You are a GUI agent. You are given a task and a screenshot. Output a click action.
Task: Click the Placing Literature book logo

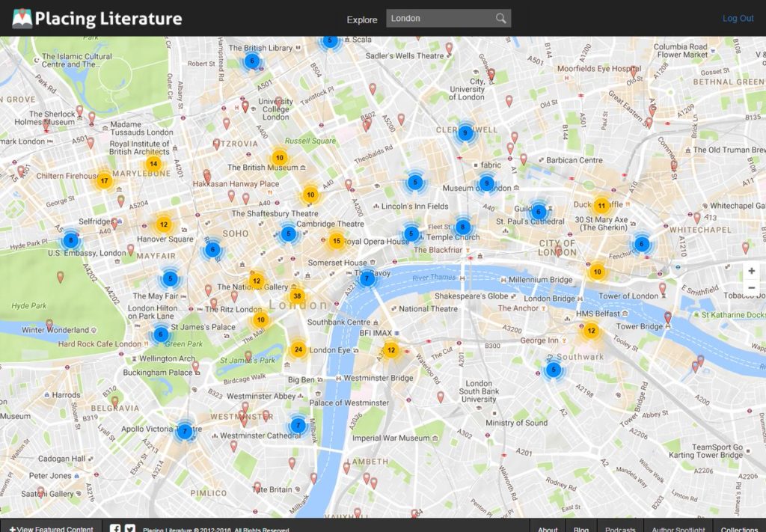point(22,18)
